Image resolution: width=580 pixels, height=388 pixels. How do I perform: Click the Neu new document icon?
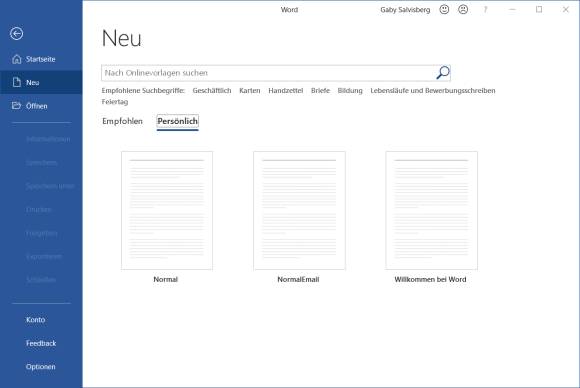[17, 82]
